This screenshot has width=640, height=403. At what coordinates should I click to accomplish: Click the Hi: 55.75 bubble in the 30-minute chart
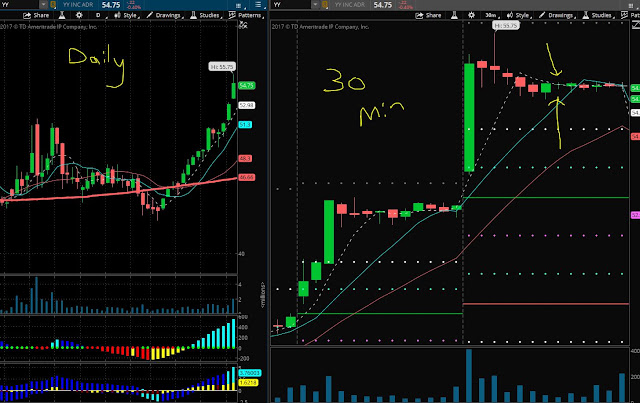pyautogui.click(x=506, y=25)
